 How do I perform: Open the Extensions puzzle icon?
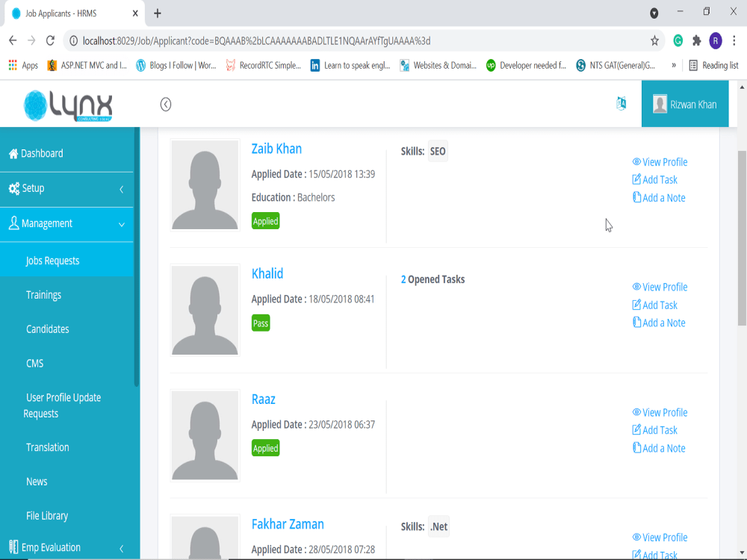point(696,41)
